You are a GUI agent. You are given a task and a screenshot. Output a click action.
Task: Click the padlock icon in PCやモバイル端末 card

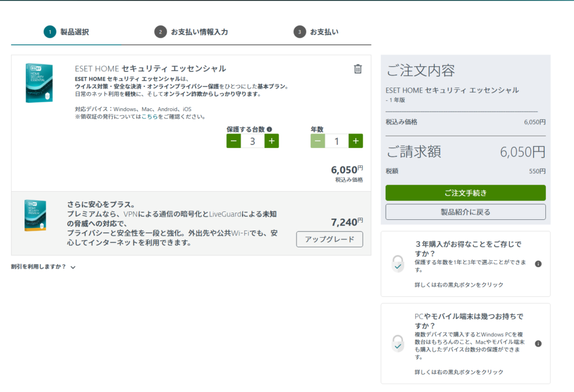click(397, 344)
